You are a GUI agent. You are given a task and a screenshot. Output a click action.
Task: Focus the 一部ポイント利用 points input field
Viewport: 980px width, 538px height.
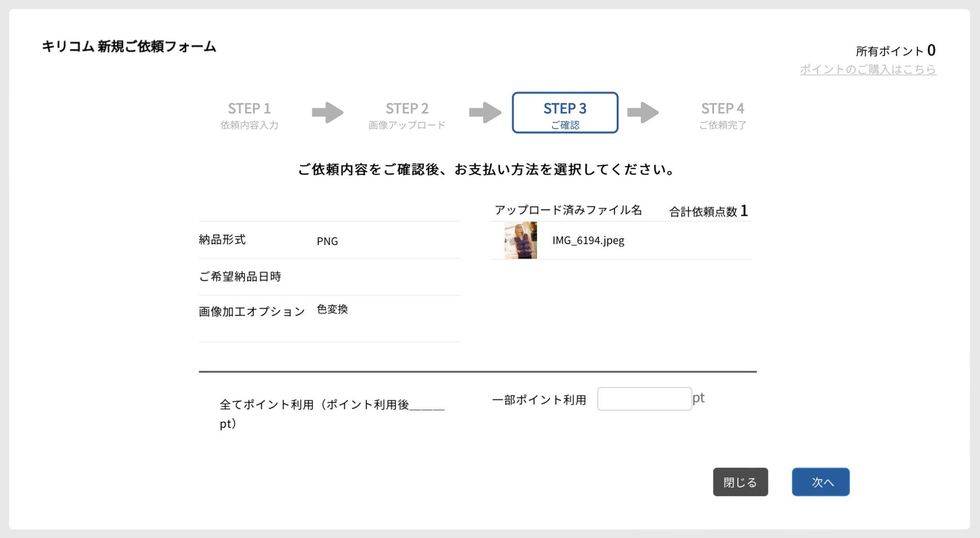click(x=645, y=399)
